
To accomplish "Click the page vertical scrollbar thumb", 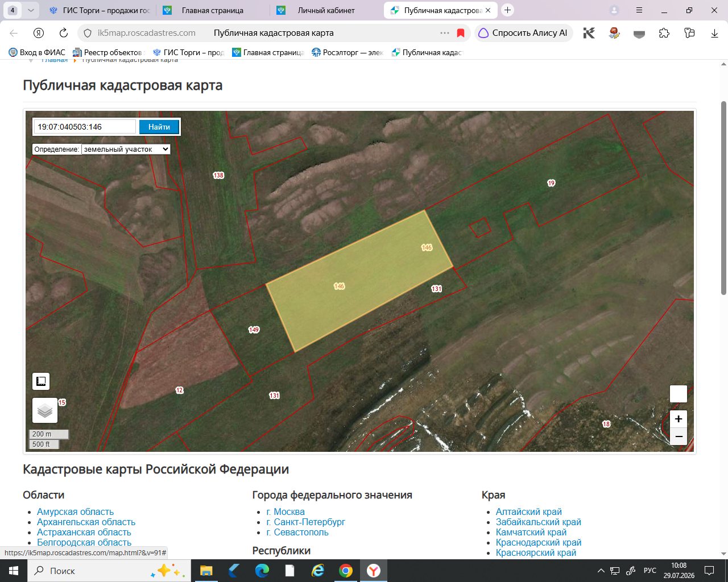I will coord(723,198).
